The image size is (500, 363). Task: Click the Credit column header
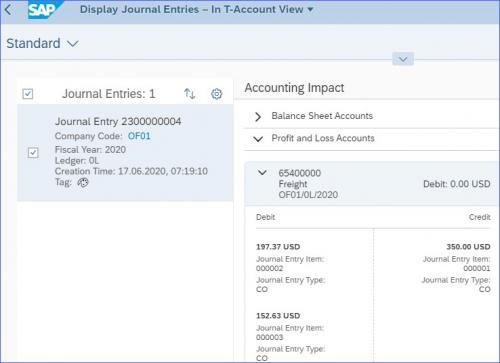pos(480,217)
